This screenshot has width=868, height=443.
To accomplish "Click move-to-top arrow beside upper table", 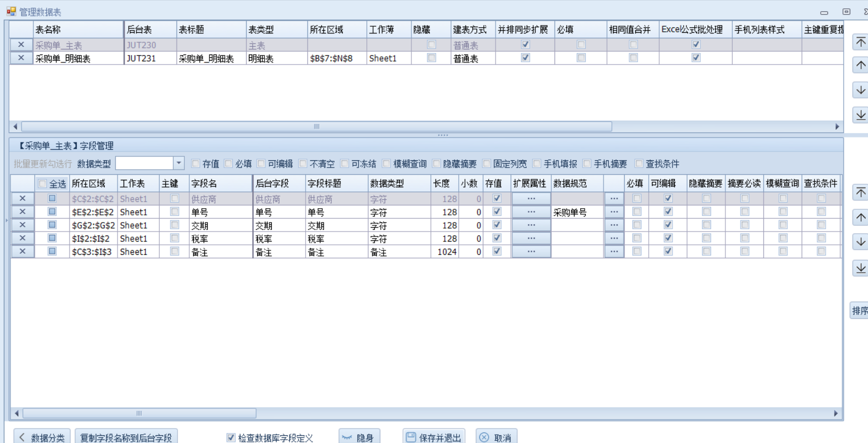I will pos(860,42).
